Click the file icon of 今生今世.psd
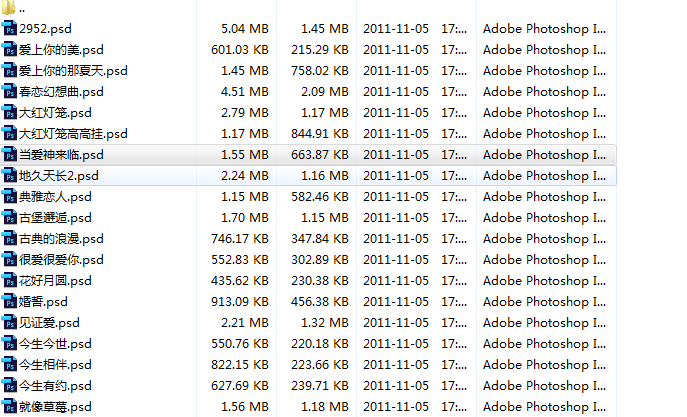This screenshot has height=417, width=687. pyautogui.click(x=10, y=344)
